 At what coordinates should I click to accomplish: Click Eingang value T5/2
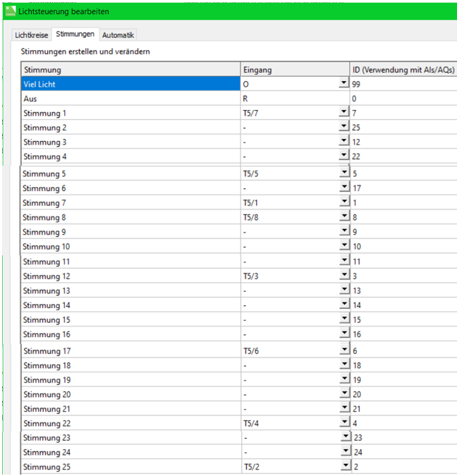[252, 467]
